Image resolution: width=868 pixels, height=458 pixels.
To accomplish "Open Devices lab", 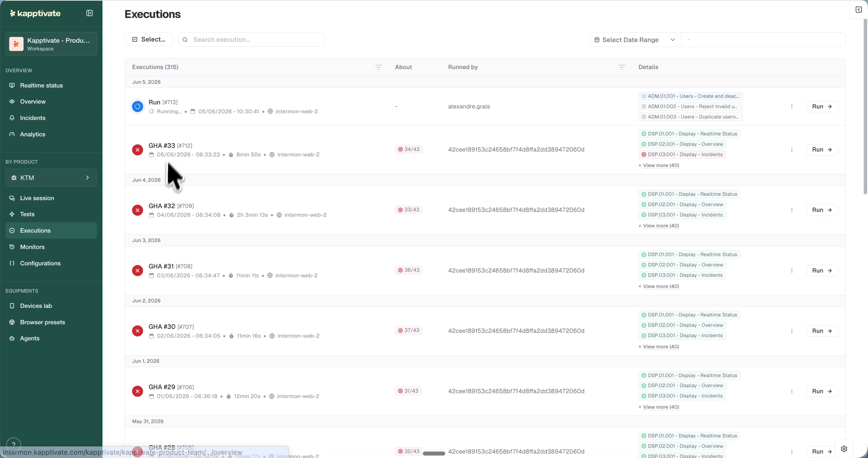I will [51, 306].
